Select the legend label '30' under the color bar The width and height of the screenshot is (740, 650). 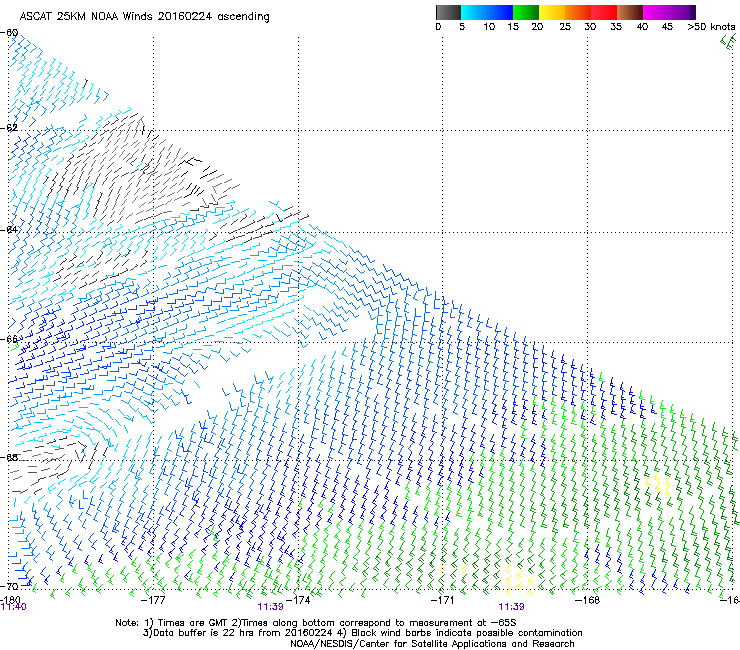590,27
